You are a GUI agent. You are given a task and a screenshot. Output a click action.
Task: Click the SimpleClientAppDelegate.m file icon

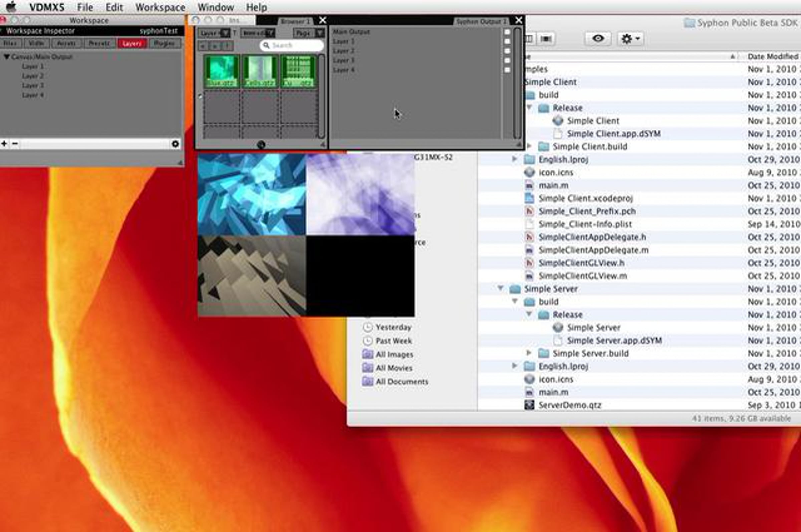point(529,250)
